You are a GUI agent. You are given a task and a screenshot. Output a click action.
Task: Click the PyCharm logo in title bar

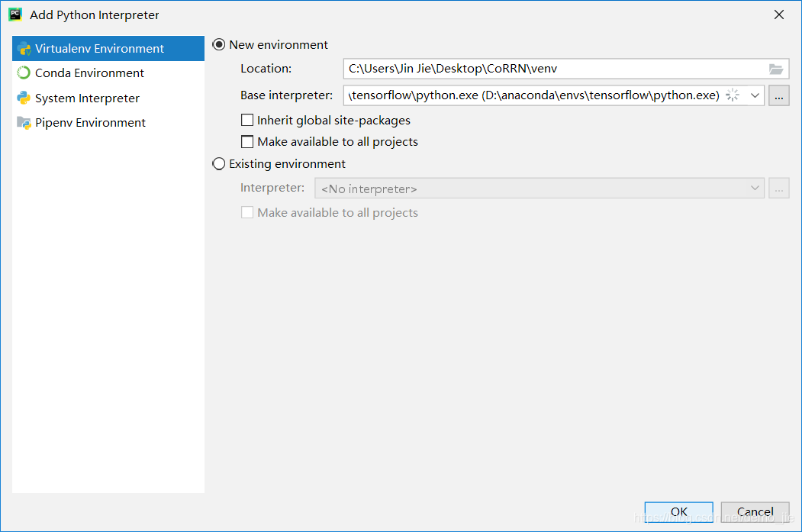pos(15,15)
